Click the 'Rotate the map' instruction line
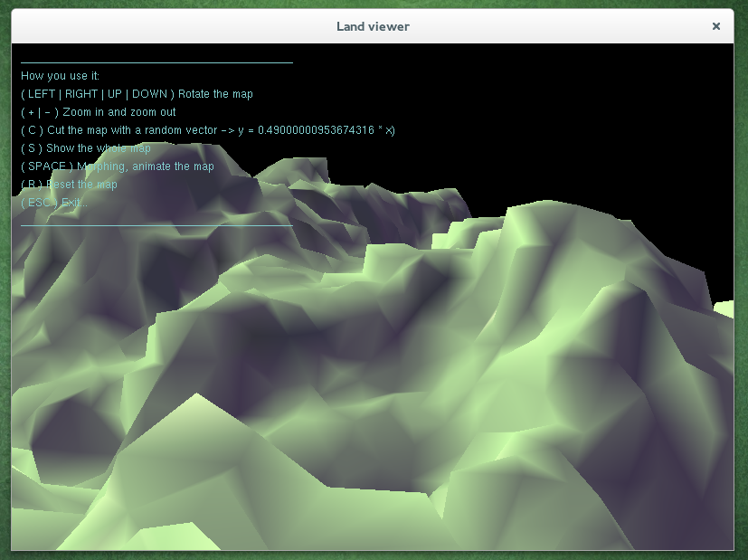Image resolution: width=748 pixels, height=560 pixels. click(137, 94)
